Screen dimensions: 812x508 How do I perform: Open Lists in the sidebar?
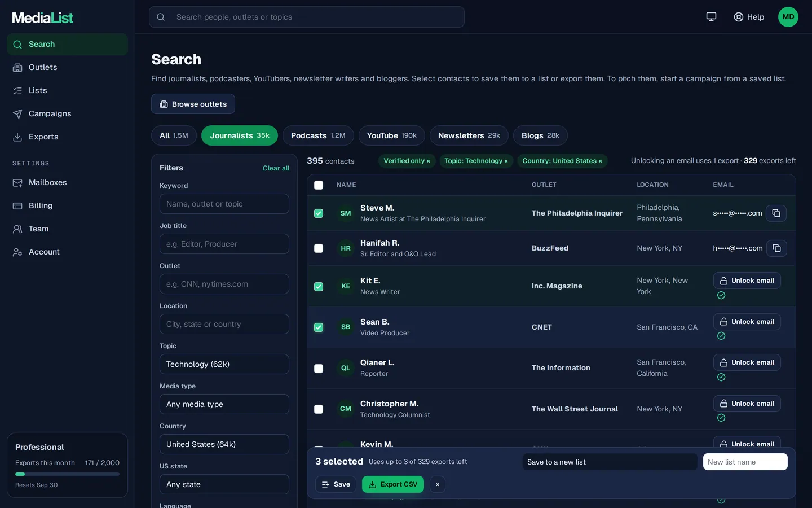(67, 90)
